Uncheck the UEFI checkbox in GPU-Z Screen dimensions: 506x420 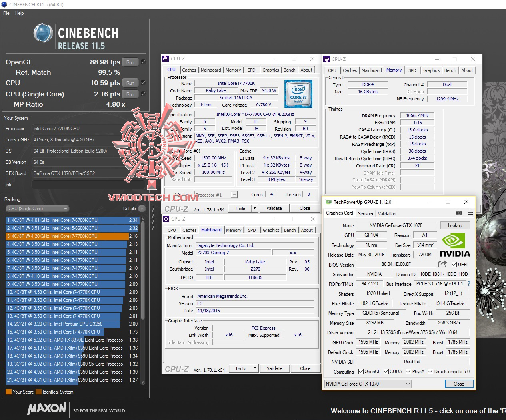[x=455, y=264]
